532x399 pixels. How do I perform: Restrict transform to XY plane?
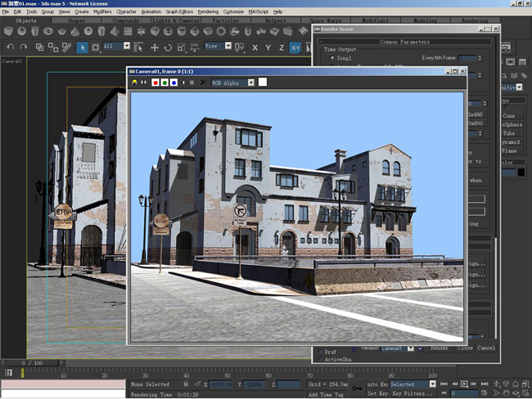[295, 47]
